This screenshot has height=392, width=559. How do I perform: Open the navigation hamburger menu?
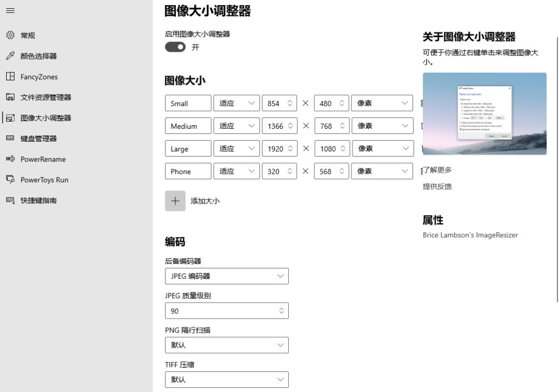tap(10, 10)
